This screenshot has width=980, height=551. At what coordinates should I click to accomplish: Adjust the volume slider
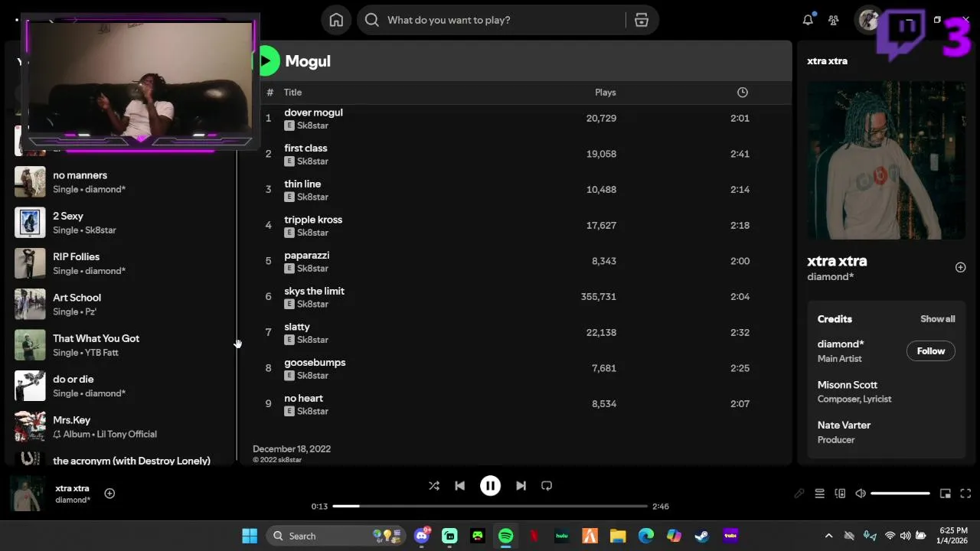tap(900, 494)
